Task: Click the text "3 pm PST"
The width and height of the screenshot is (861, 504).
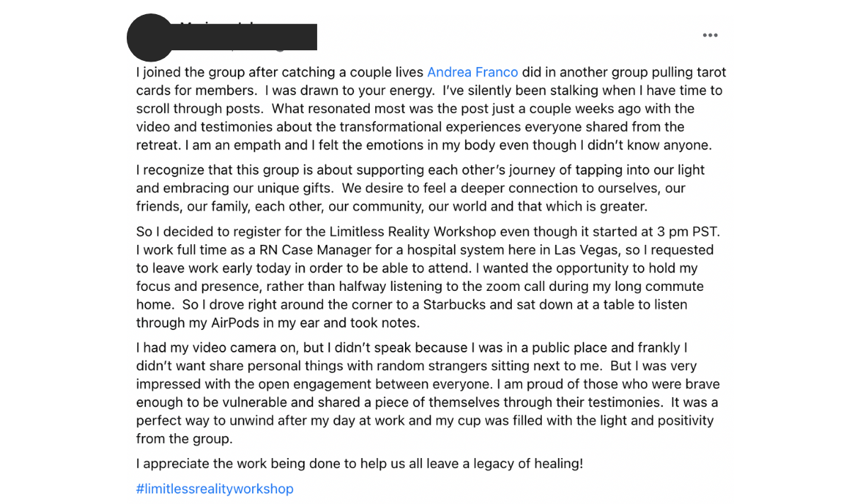Action: (x=691, y=231)
